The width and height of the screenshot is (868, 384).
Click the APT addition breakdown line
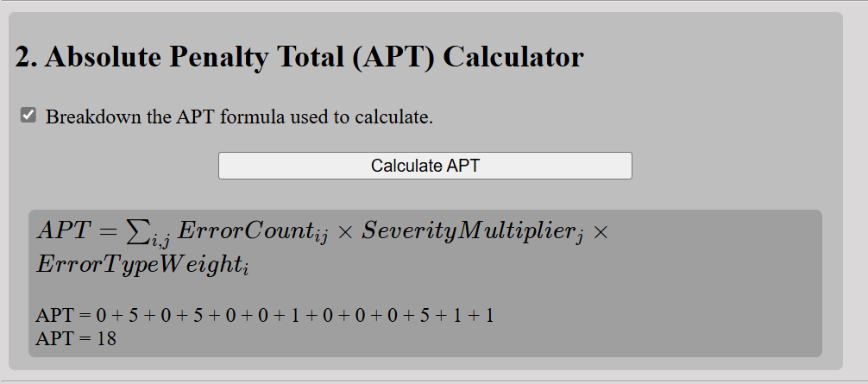265,315
